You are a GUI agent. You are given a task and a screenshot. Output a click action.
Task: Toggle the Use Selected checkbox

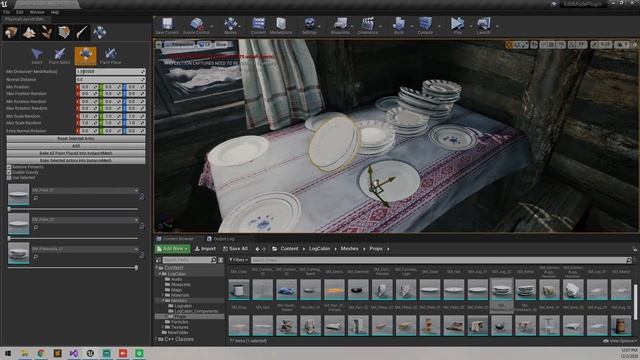(x=9, y=178)
